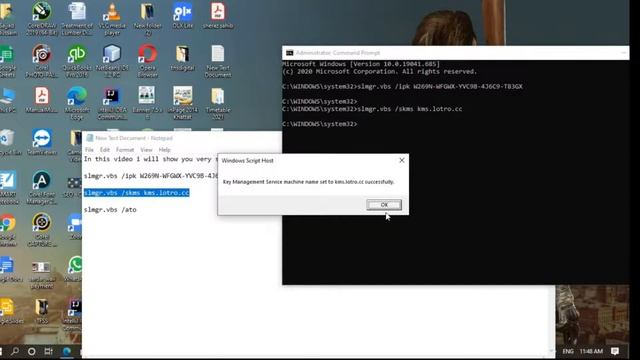This screenshot has height=360, width=640.
Task: Click the slmgr.vbs /ipk line in Notepad
Action: click(x=151, y=176)
